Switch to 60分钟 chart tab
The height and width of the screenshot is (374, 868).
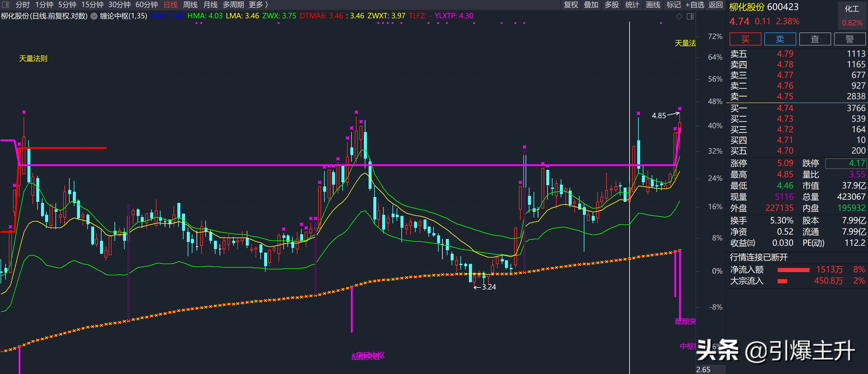147,5
